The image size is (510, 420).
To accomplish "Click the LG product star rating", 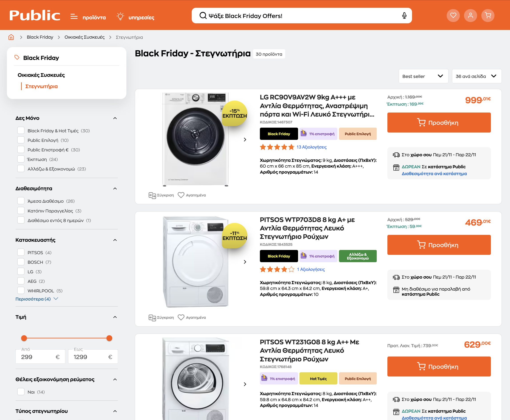I will click(x=277, y=147).
